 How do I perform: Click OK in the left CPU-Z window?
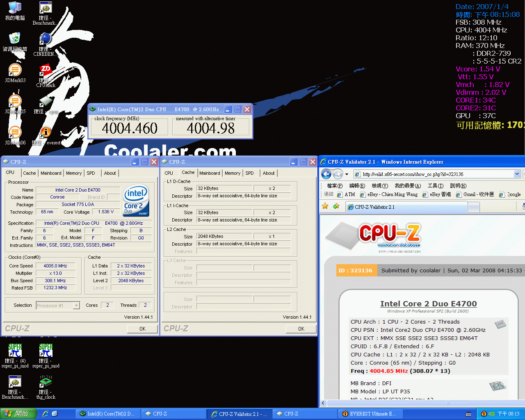coord(142,329)
